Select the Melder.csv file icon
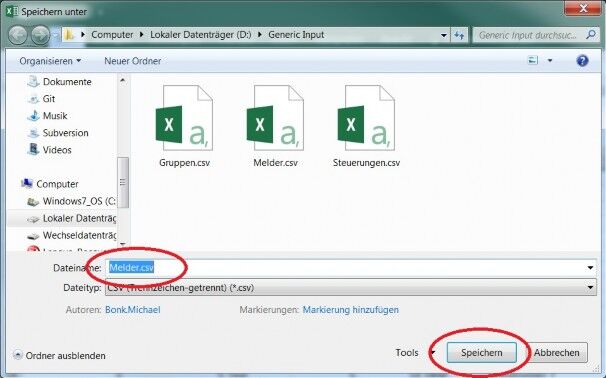 275,118
